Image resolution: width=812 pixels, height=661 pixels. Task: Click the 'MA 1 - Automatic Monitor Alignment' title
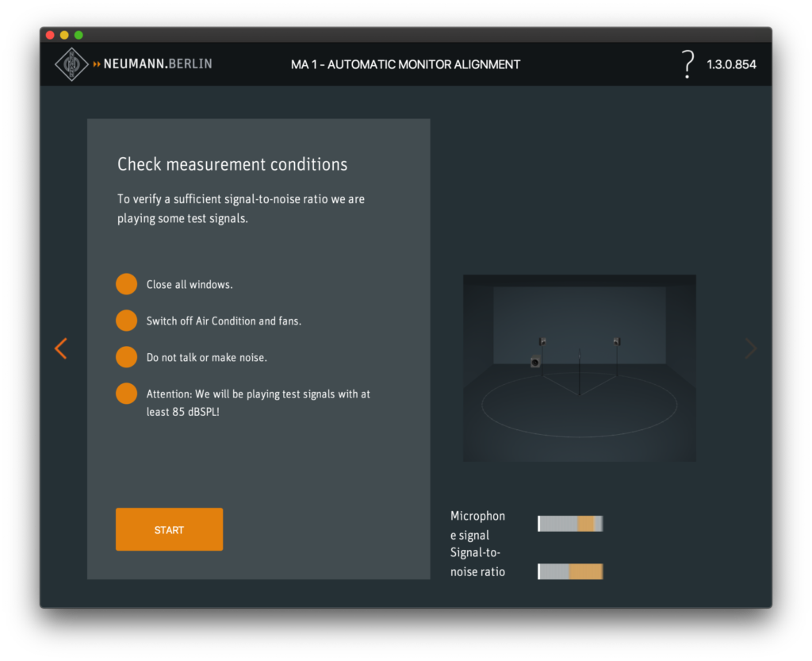[x=405, y=64]
